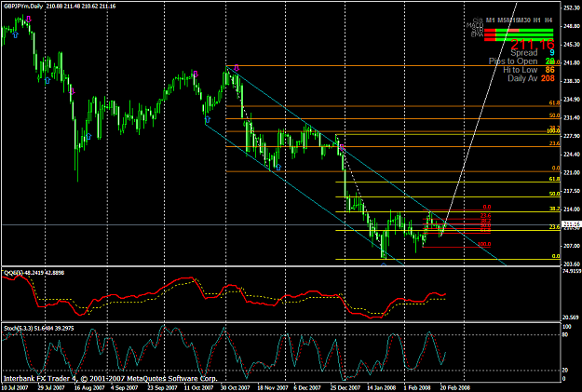582x392 pixels.
Task: Select the H1 timeframe label
Action: tap(536, 20)
